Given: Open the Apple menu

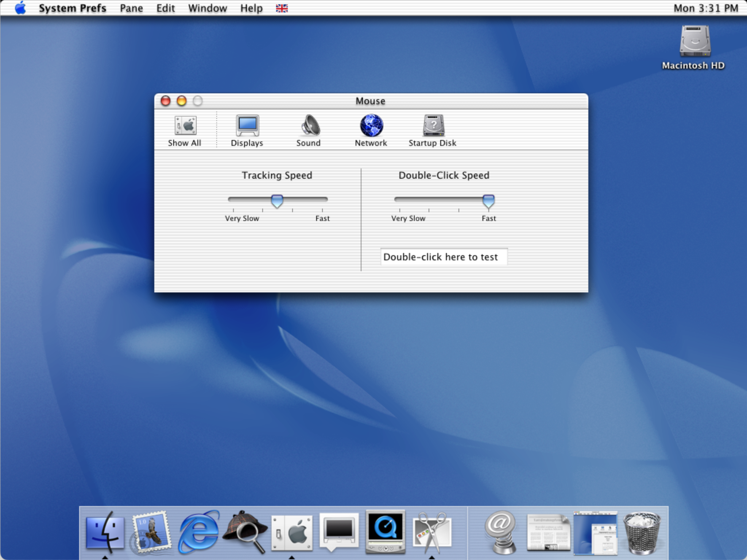Looking at the screenshot, I should coord(20,8).
